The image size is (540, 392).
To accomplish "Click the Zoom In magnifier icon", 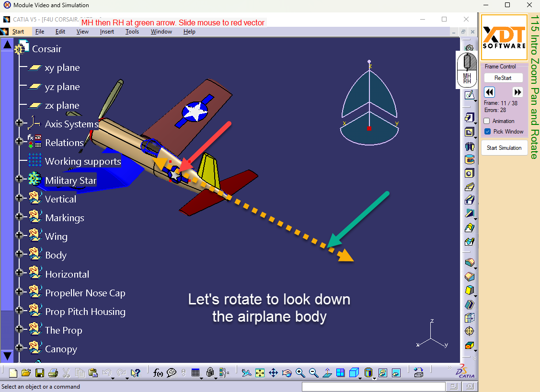I will (300, 373).
